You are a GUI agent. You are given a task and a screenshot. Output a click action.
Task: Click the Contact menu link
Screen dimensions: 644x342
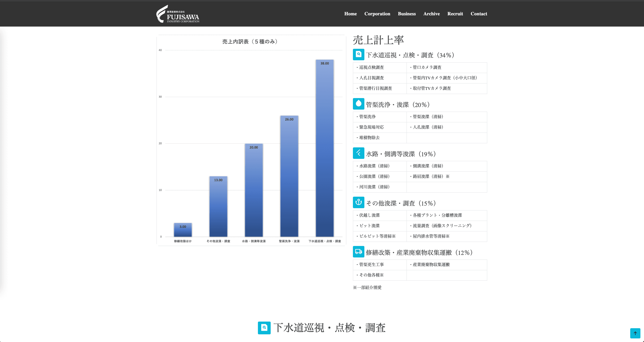point(479,14)
